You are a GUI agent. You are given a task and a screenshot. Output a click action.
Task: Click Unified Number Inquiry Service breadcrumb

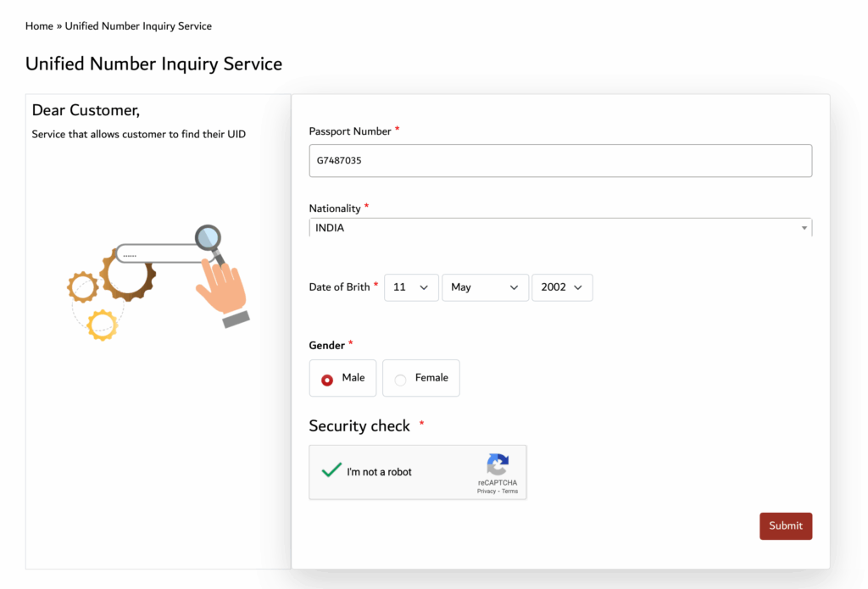[138, 26]
